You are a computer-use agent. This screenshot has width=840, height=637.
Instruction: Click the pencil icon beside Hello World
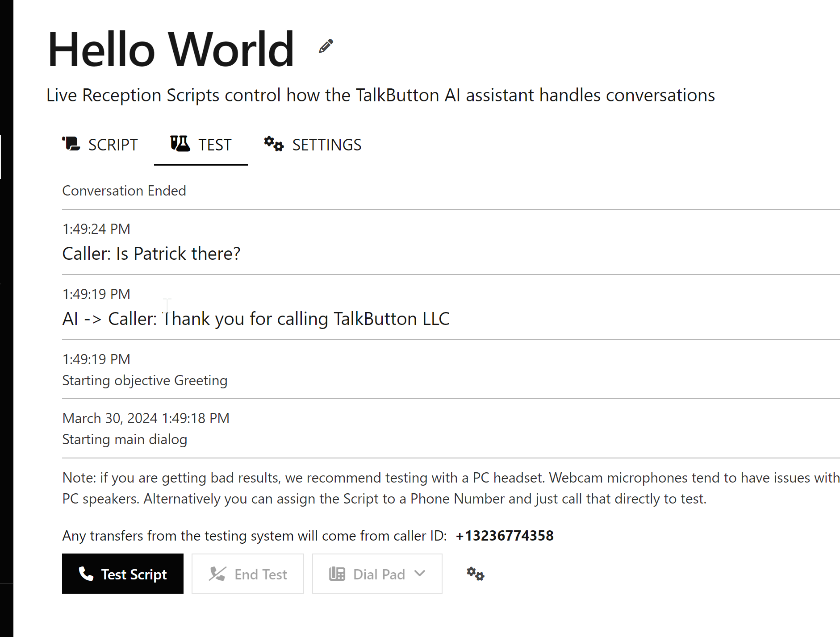coord(326,46)
